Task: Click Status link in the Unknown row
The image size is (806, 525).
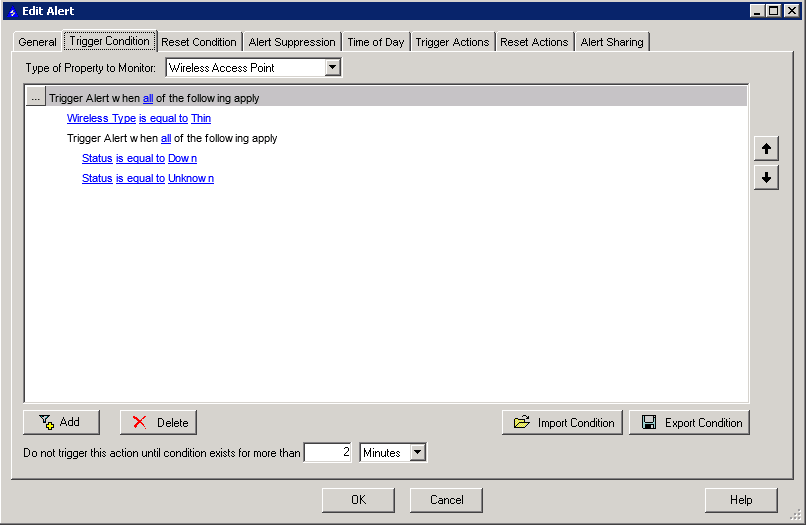Action: [x=97, y=178]
